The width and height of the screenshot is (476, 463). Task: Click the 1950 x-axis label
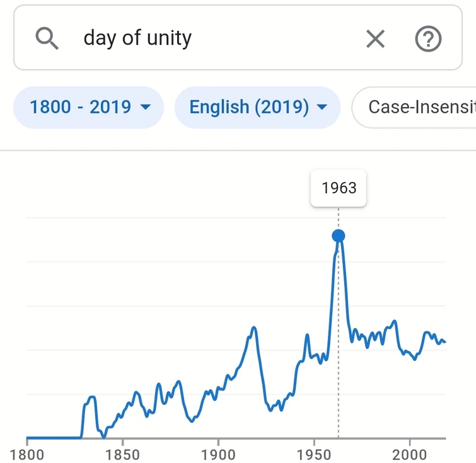(x=314, y=454)
